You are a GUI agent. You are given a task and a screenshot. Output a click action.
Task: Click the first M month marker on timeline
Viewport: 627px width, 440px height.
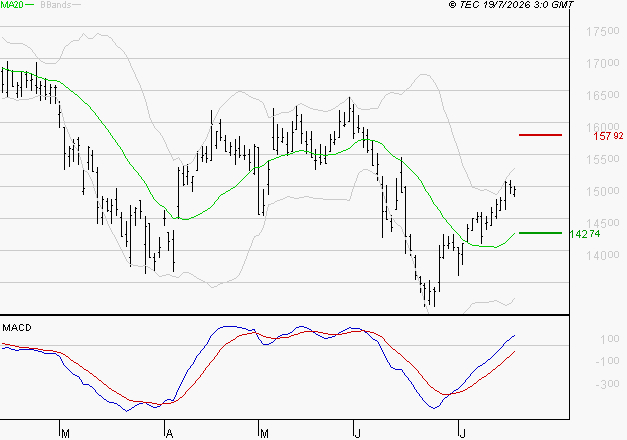66,434
